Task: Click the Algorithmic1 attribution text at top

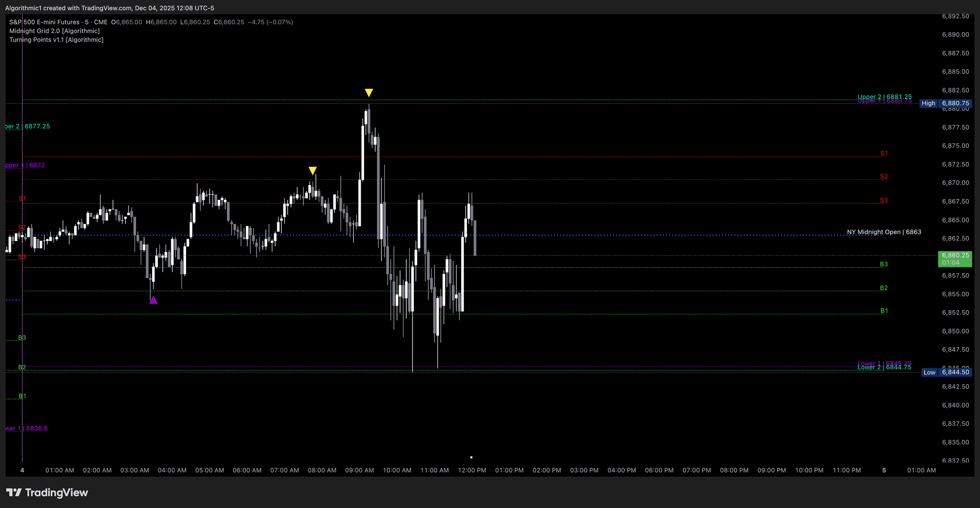Action: tap(22, 8)
